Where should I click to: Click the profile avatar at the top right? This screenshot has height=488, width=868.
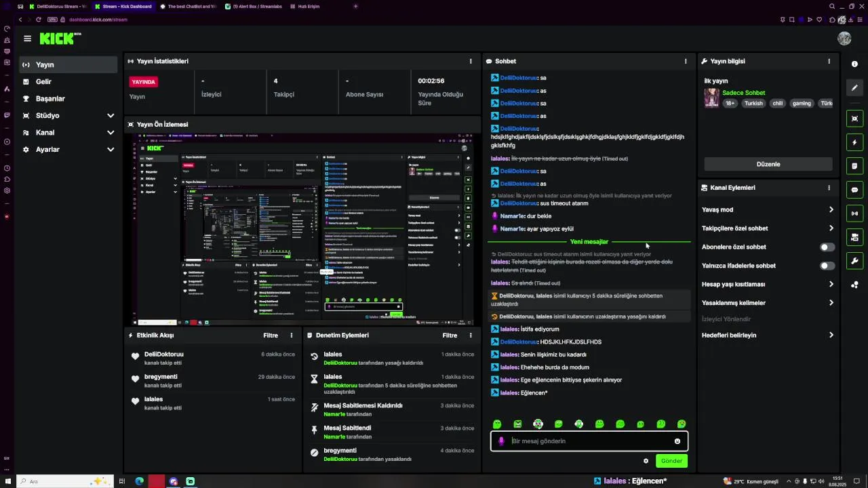844,39
